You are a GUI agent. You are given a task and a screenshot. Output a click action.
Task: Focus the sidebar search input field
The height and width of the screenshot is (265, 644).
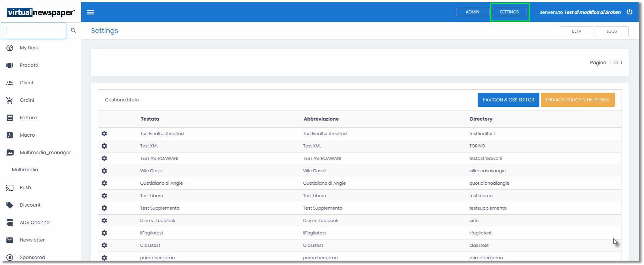(34, 31)
